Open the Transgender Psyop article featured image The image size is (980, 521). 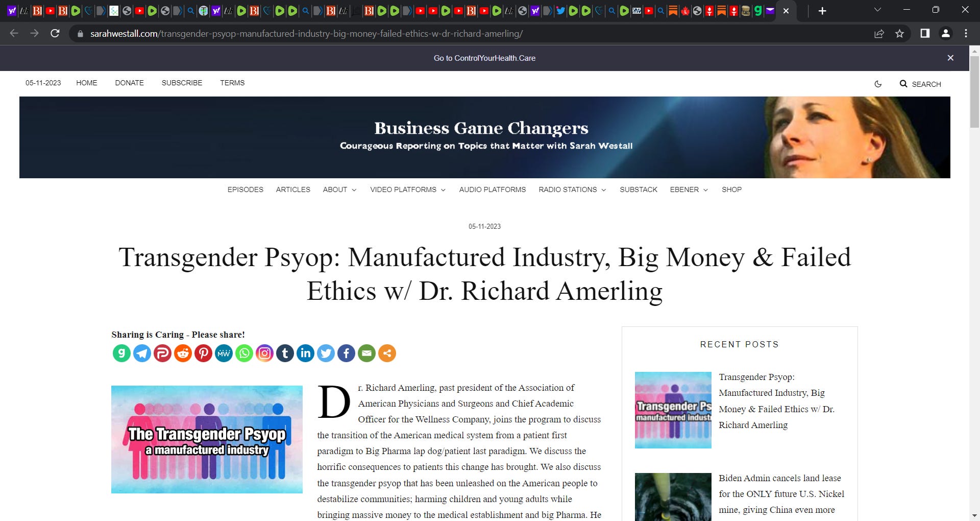coord(207,439)
